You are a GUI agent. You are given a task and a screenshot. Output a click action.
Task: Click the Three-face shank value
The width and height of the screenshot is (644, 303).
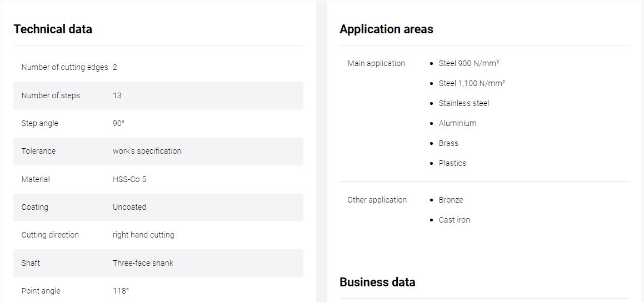143,263
